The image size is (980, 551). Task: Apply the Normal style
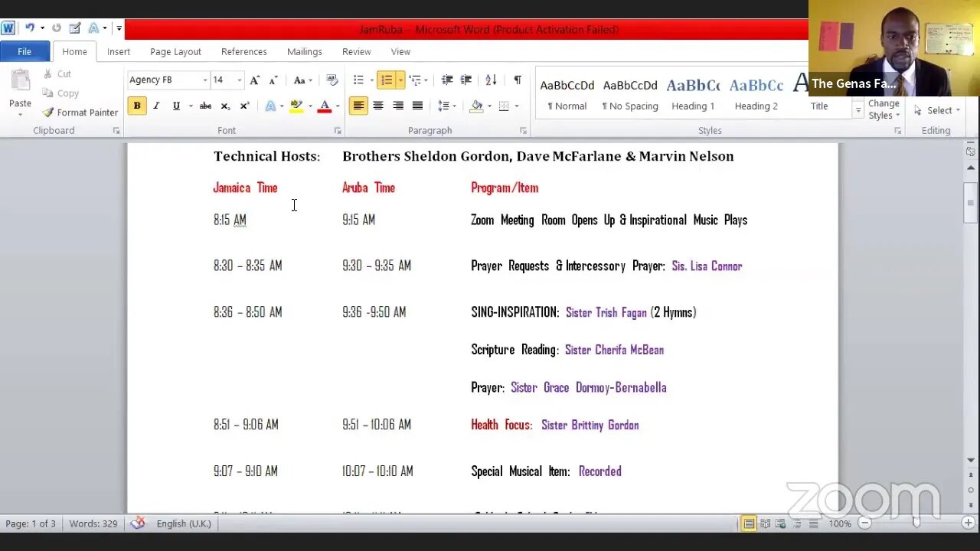(x=567, y=93)
